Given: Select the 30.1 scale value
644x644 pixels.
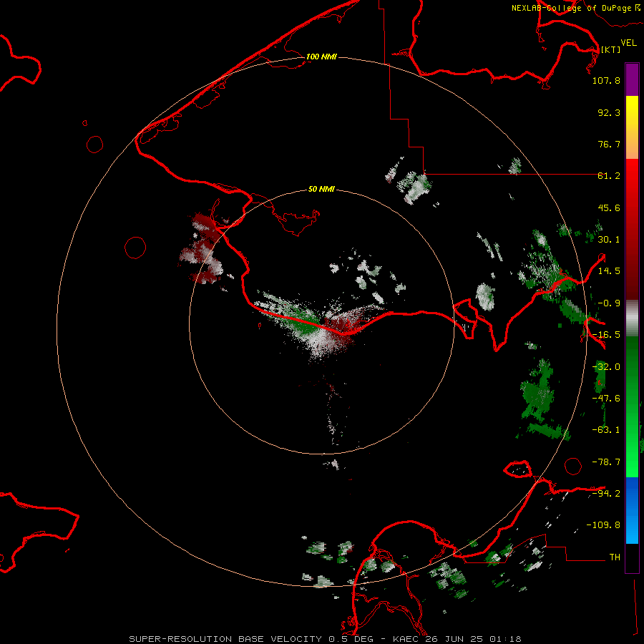Looking at the screenshot, I should coord(609,240).
